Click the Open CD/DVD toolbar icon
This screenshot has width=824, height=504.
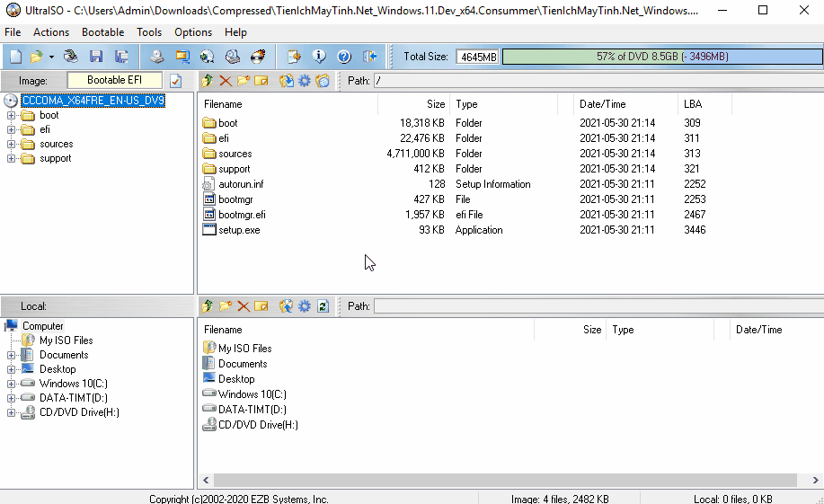pyautogui.click(x=70, y=57)
